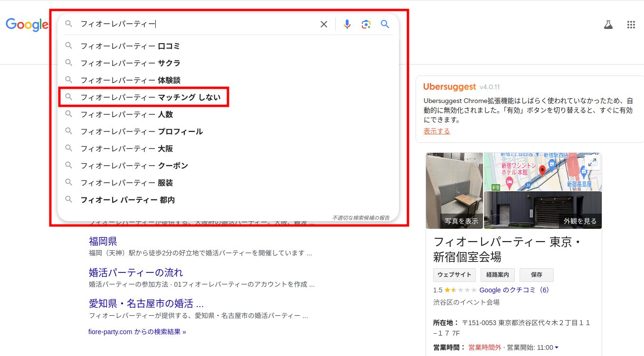The image size is (644, 356).
Task: Click the 経路案内 button
Action: click(498, 275)
